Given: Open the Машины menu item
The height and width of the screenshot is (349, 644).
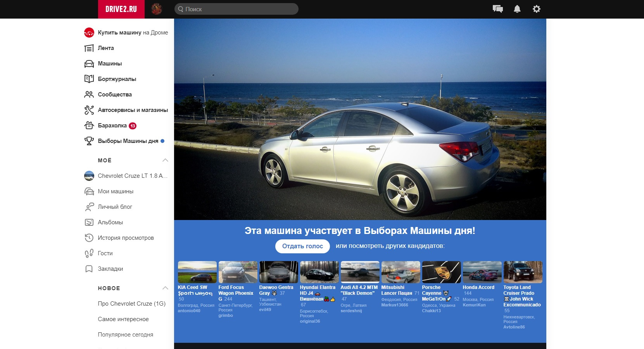Looking at the screenshot, I should coord(110,64).
